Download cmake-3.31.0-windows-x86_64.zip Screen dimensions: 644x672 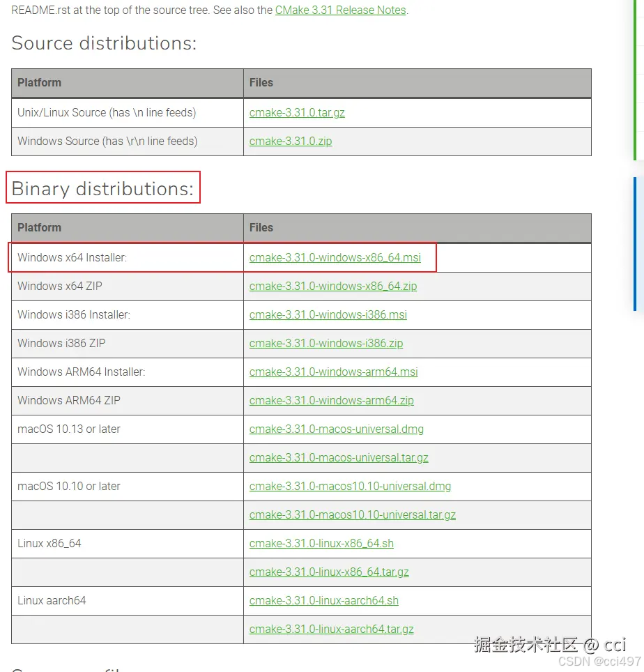pos(333,286)
